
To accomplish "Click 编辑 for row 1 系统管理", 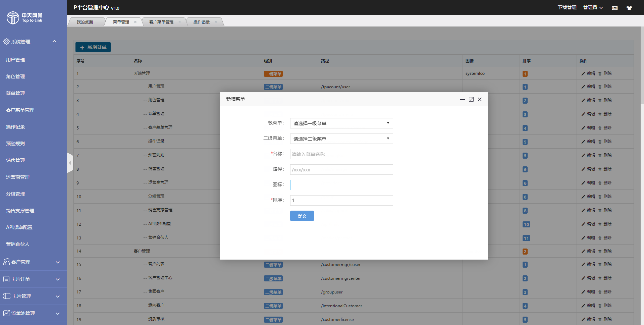I will [x=588, y=73].
